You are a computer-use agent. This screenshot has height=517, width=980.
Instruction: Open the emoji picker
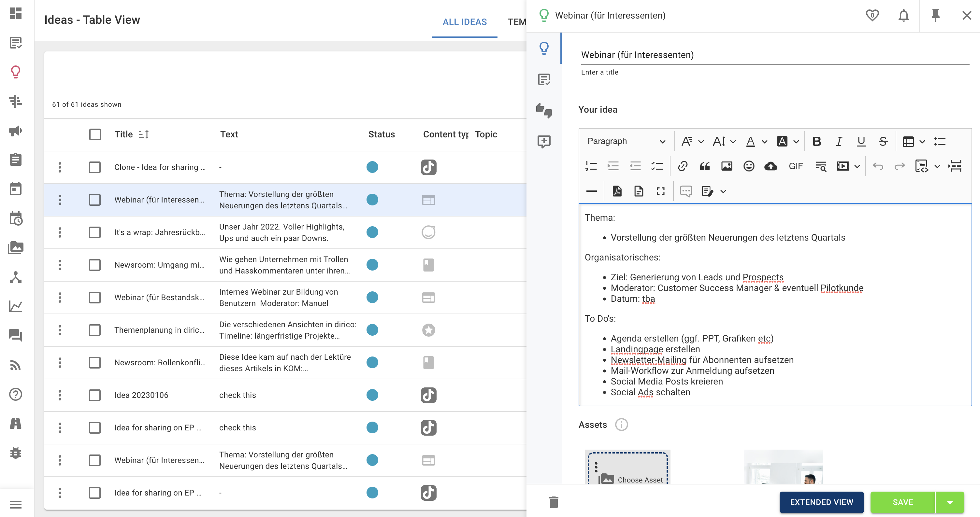pos(749,166)
